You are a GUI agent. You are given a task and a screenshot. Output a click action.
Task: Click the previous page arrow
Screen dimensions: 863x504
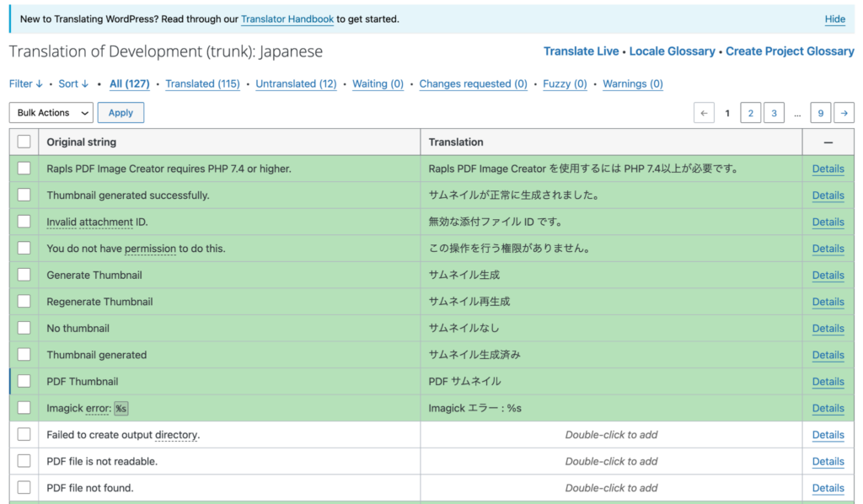(x=704, y=112)
